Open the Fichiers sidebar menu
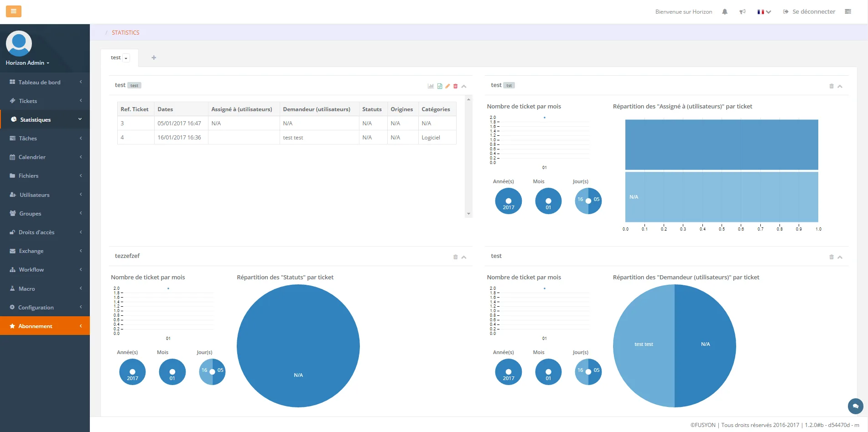The height and width of the screenshot is (432, 868). (45, 175)
